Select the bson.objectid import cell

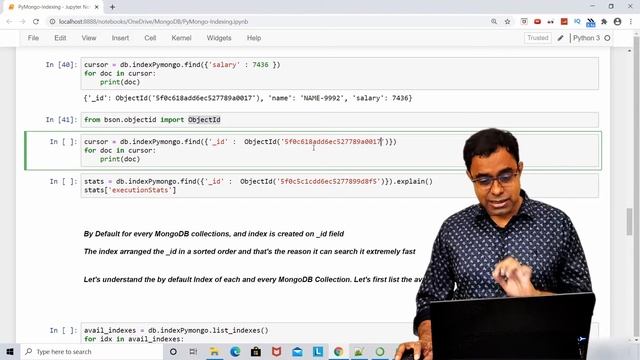pyautogui.click(x=340, y=120)
